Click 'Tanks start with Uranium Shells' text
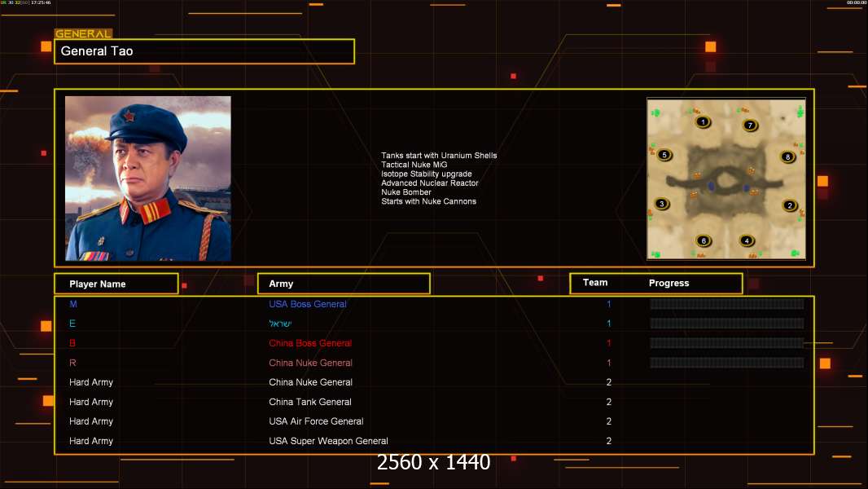Screen dimensions: 868x489 click(x=439, y=156)
